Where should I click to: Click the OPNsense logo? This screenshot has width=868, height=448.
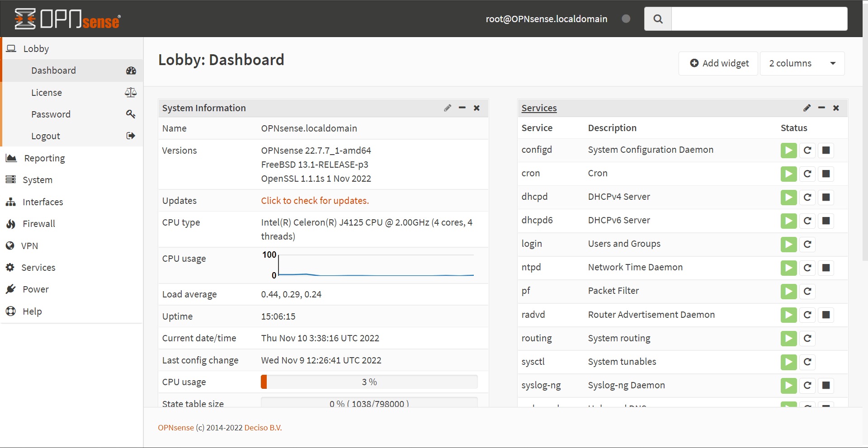click(67, 18)
